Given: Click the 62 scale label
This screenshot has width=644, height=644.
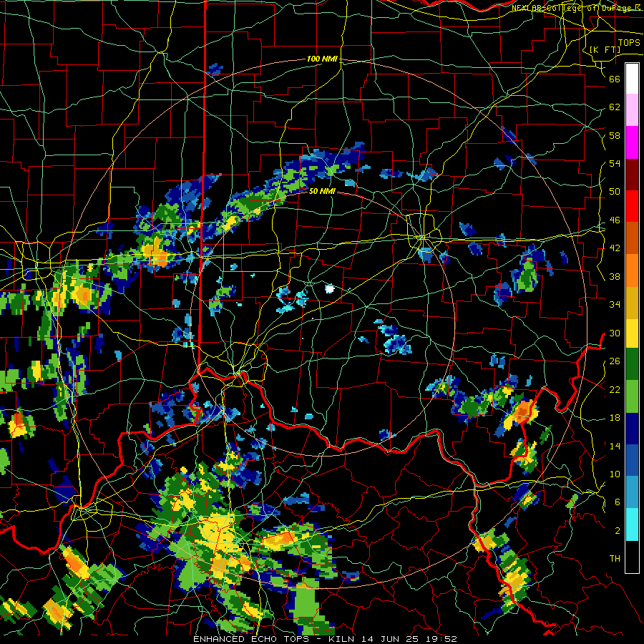Looking at the screenshot, I should (x=615, y=107).
